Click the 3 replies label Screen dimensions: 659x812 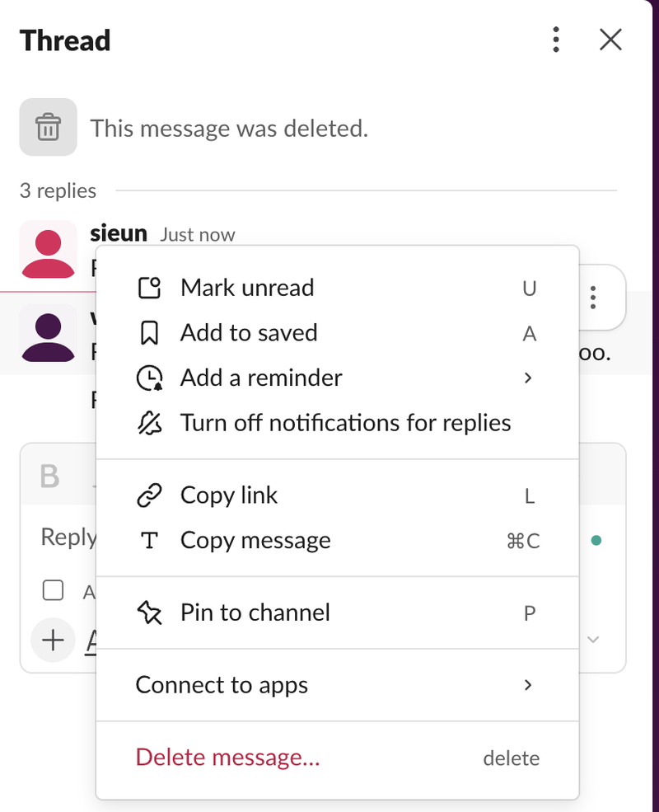coord(58,190)
